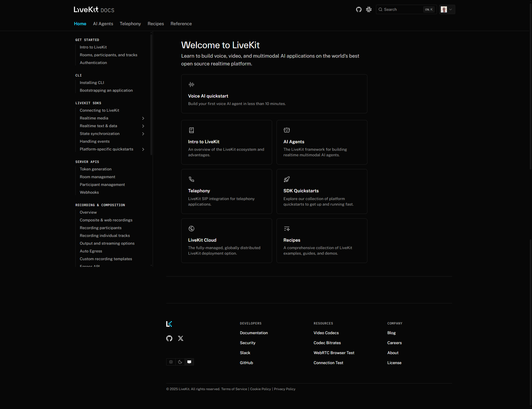Image resolution: width=532 pixels, height=409 pixels.
Task: Open Intro to LiveKit in sidebar
Action: [93, 47]
